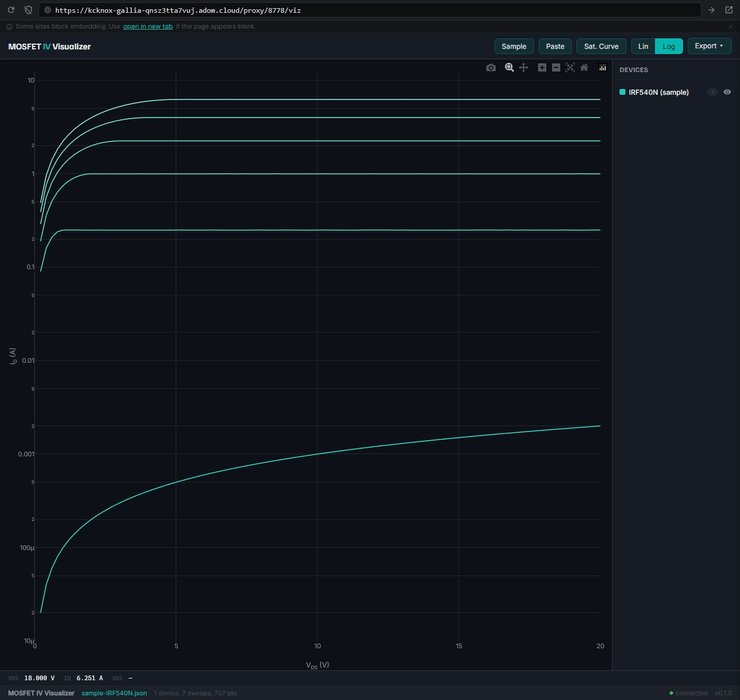The width and height of the screenshot is (740, 700).
Task: Click the MOSFET IV Visualizer title logo
Action: 49,47
